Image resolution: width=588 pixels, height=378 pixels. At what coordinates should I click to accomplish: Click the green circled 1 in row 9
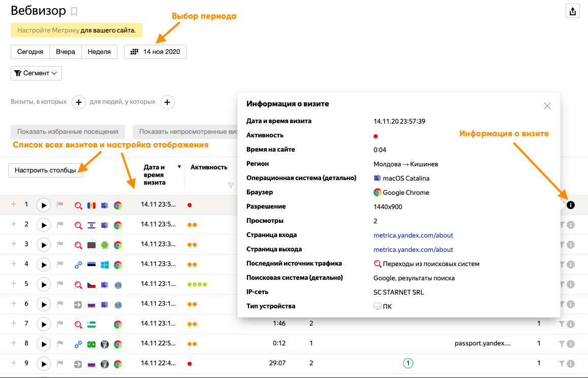(x=408, y=363)
